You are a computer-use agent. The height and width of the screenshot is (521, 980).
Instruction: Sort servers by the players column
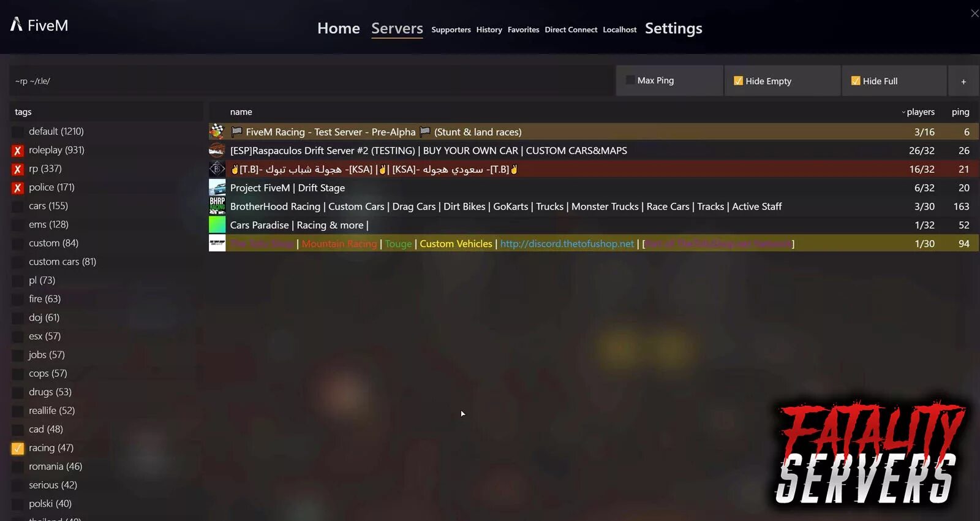(x=920, y=112)
